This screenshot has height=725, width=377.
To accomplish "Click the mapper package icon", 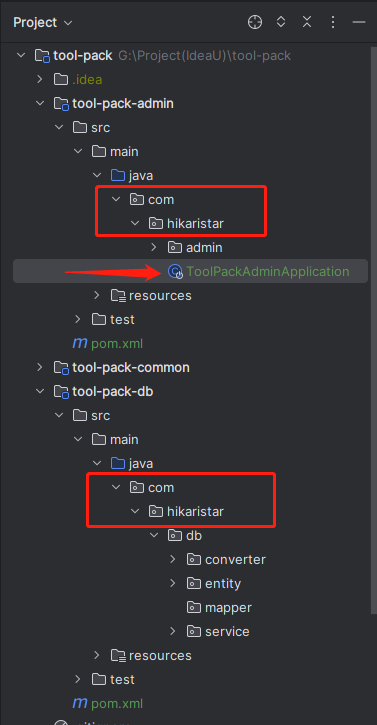I will click(194, 608).
